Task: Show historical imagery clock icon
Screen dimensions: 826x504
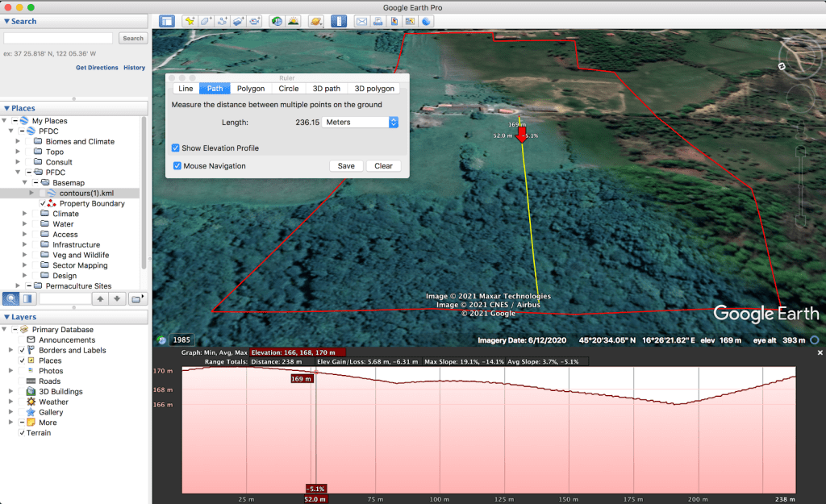Action: (x=277, y=21)
